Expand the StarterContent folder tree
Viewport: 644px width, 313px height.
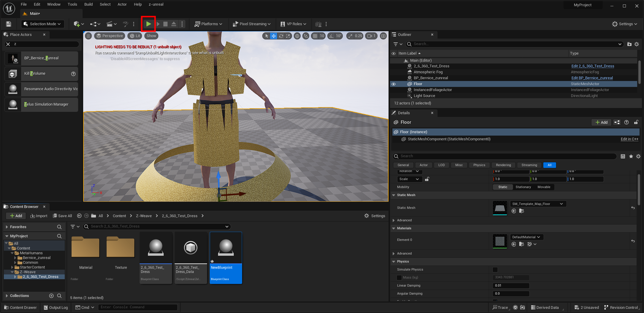pos(12,267)
